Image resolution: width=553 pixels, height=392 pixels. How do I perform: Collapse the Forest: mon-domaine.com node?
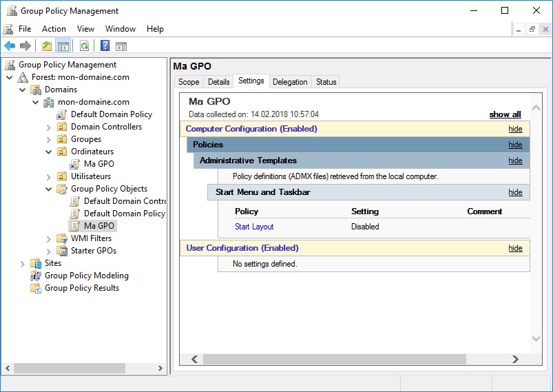(9, 77)
